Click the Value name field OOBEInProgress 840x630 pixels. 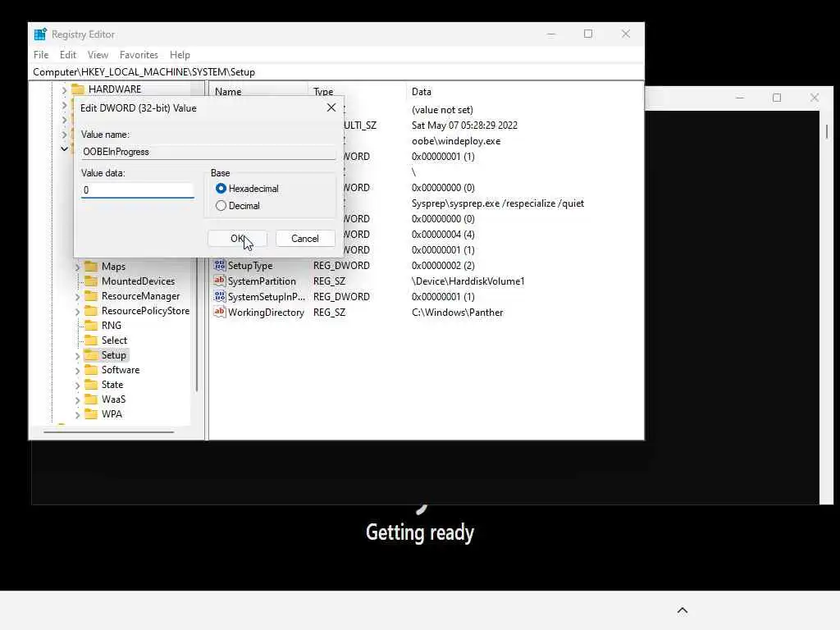tap(208, 152)
